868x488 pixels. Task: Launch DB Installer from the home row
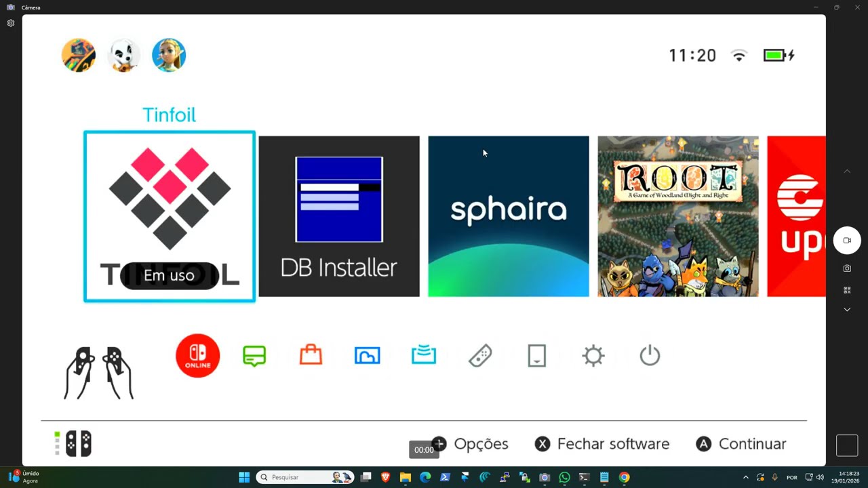[339, 216]
